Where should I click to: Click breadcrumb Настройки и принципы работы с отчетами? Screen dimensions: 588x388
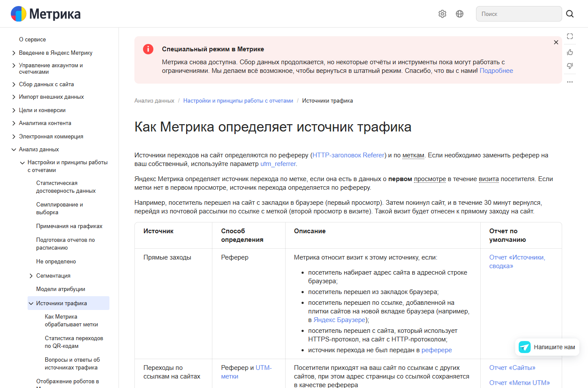point(238,101)
